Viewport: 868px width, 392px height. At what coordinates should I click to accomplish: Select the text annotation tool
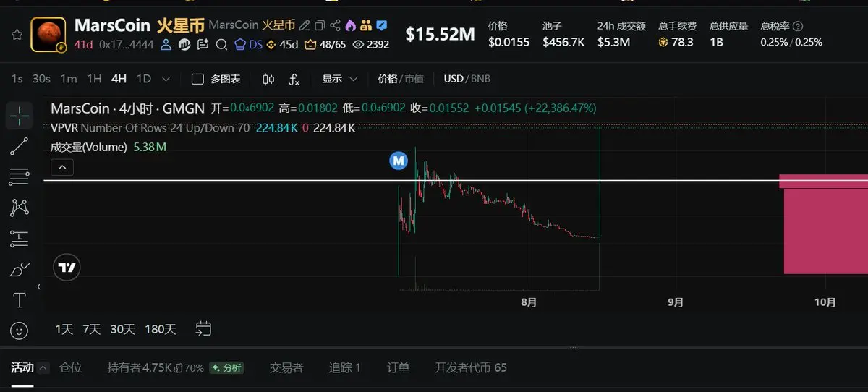(20, 300)
